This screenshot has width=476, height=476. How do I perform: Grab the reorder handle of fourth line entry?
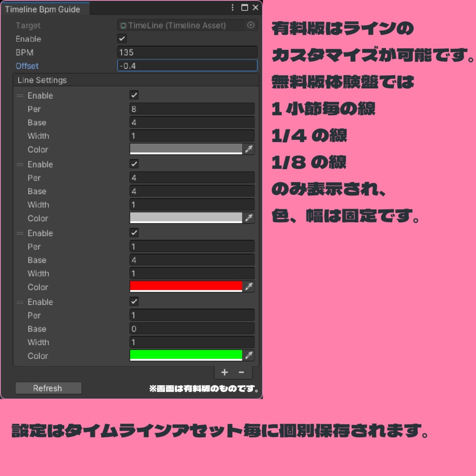point(20,302)
